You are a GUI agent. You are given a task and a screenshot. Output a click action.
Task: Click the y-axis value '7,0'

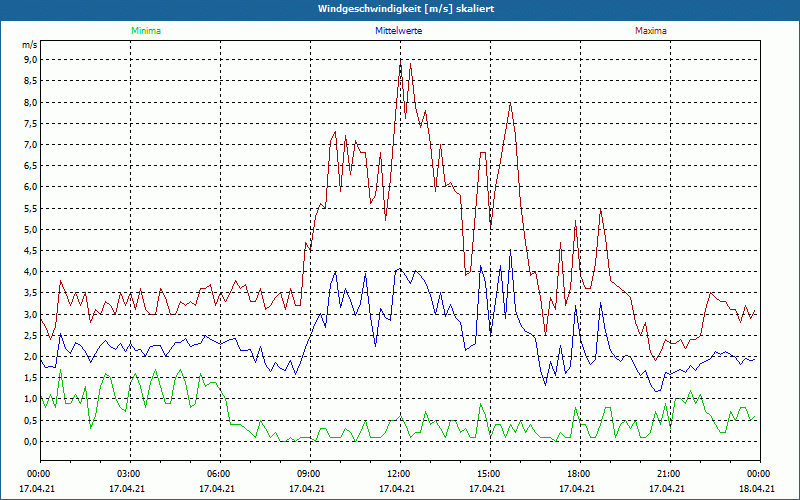click(x=31, y=144)
